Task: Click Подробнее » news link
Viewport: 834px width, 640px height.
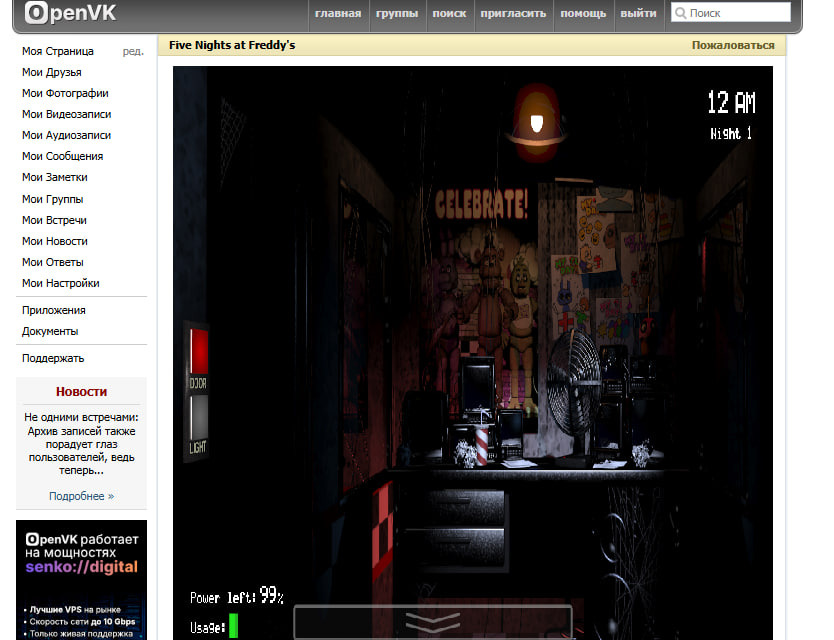Action: tap(81, 496)
